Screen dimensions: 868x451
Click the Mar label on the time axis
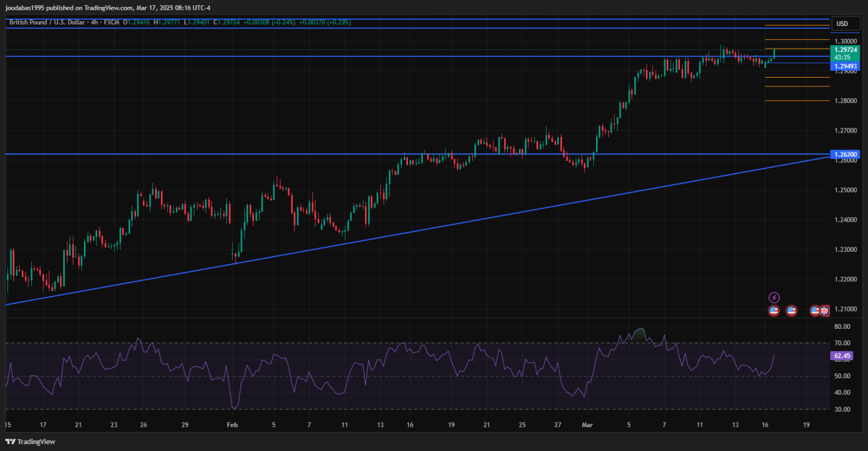click(587, 425)
